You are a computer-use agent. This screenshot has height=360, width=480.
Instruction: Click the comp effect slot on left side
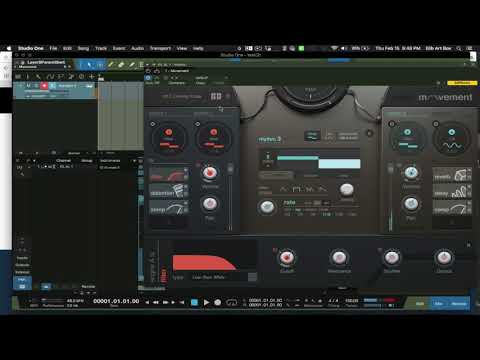click(168, 208)
